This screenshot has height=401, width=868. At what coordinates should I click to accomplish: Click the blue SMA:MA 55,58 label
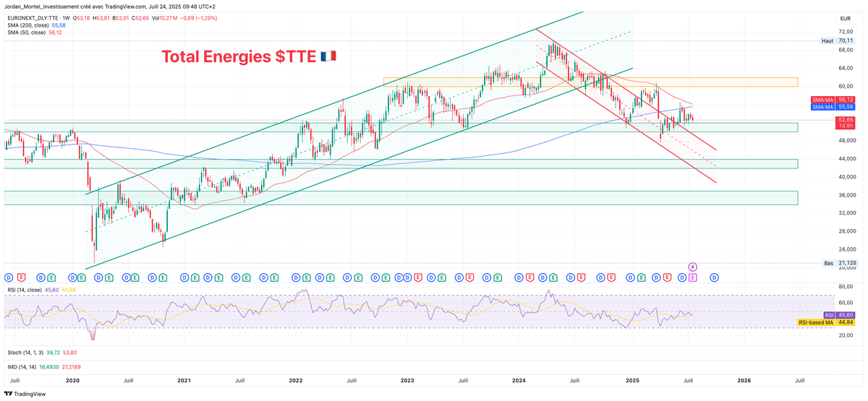(833, 106)
